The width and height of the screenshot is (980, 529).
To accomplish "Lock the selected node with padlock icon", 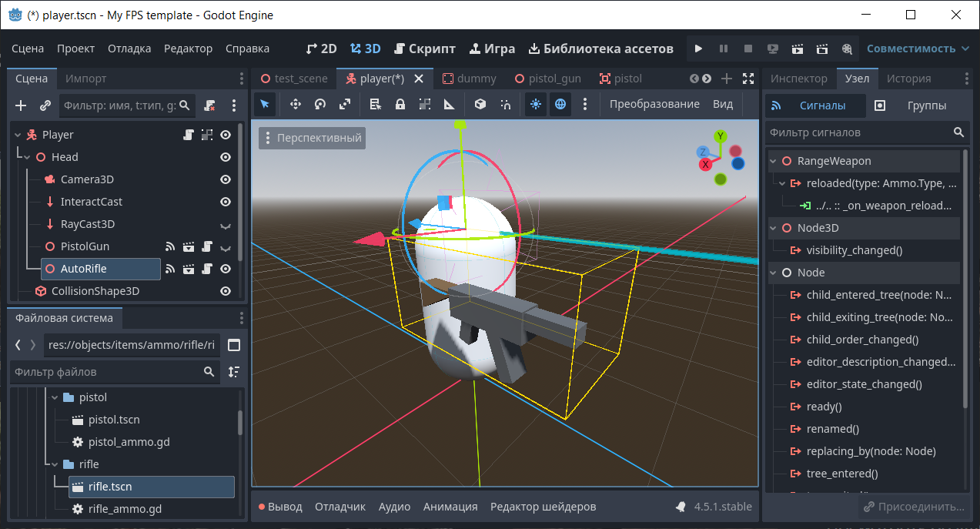I will pyautogui.click(x=400, y=104).
